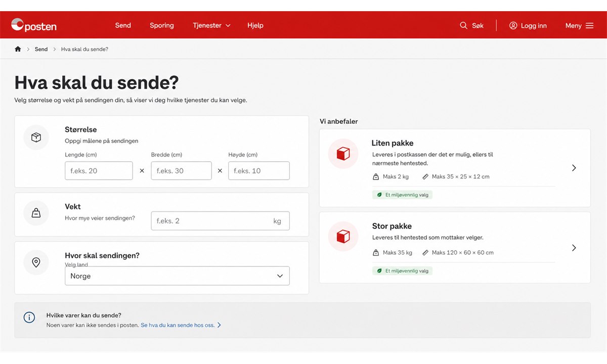Click the Send breadcrumb link

coord(41,49)
